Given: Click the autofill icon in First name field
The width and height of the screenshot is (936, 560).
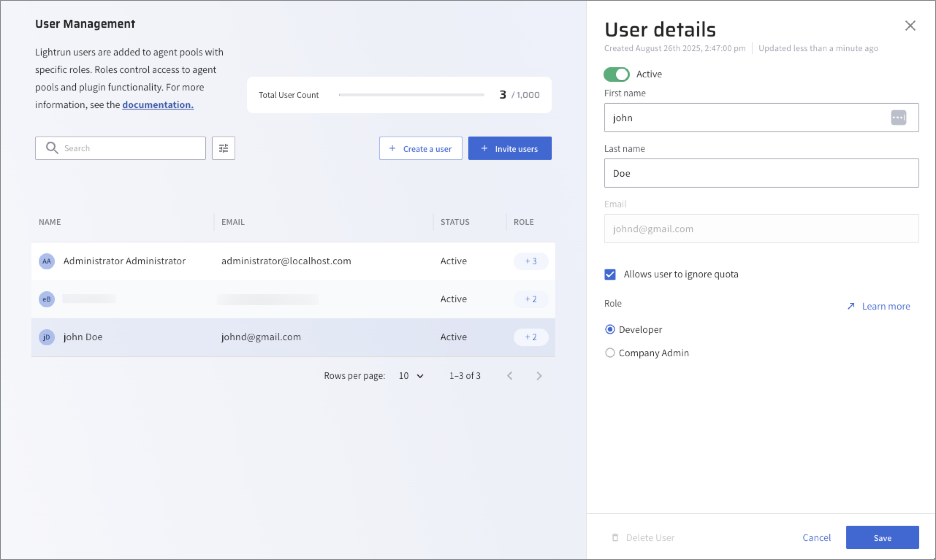Looking at the screenshot, I should pyautogui.click(x=898, y=117).
